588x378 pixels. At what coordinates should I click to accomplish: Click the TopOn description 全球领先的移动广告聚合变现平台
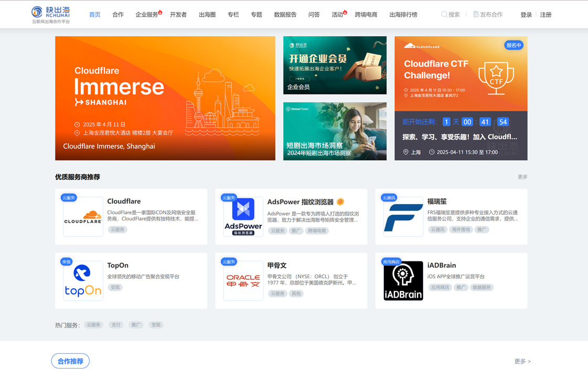143,276
